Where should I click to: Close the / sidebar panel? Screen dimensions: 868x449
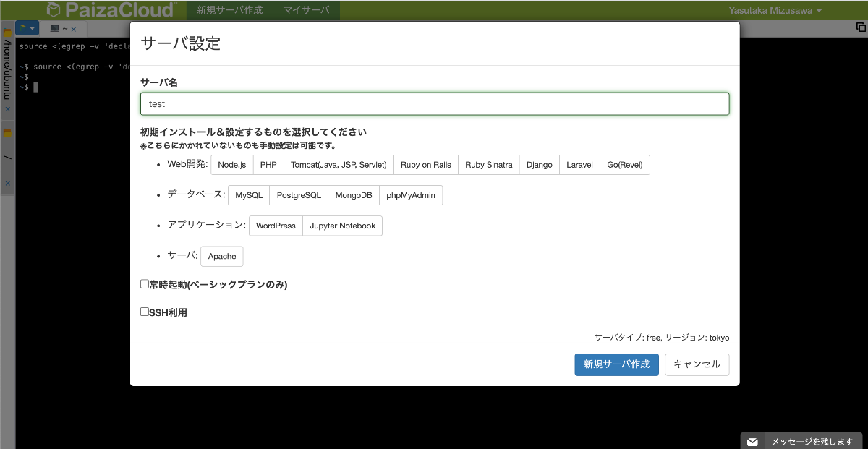pyautogui.click(x=8, y=184)
